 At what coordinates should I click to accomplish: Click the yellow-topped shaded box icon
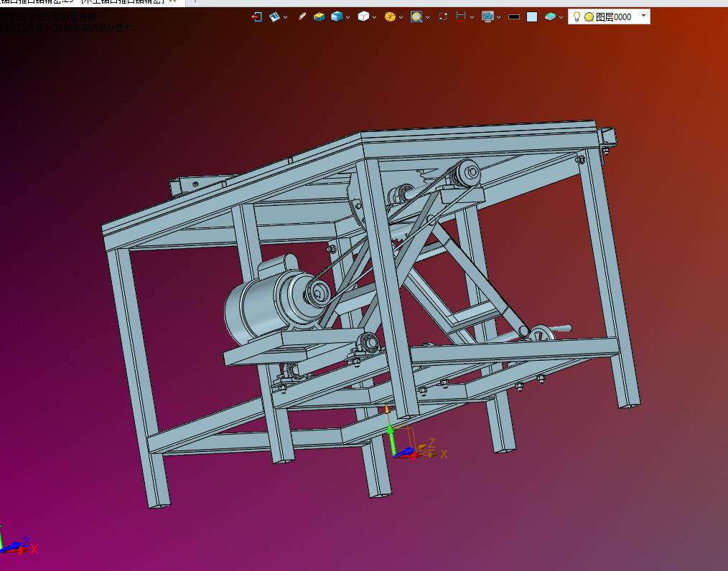(x=319, y=17)
